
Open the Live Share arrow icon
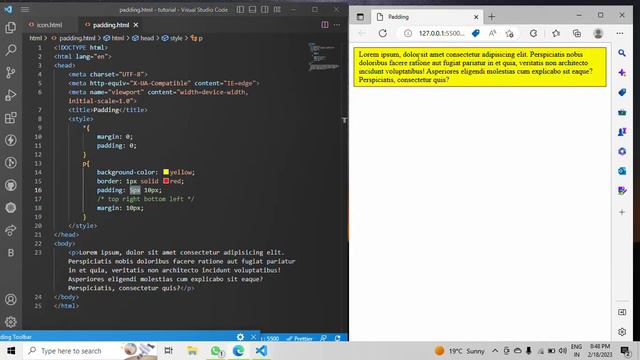[11, 230]
